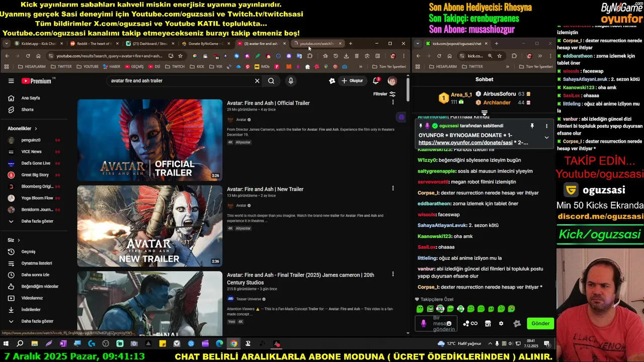644x362 pixels.
Task: Open Chrome tab search dropdown in YouTube window
Action: tap(6, 44)
